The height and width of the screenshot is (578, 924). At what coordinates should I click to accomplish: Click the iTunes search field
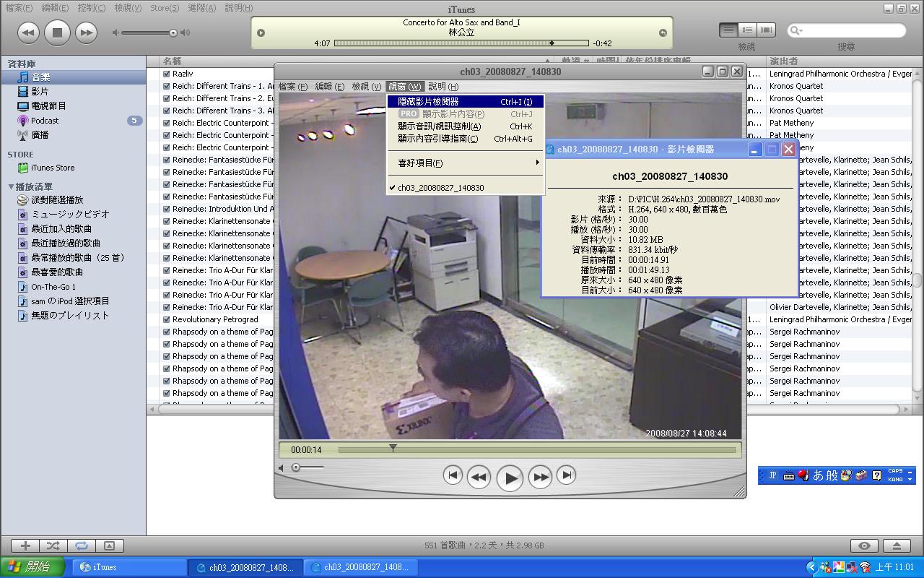[846, 30]
